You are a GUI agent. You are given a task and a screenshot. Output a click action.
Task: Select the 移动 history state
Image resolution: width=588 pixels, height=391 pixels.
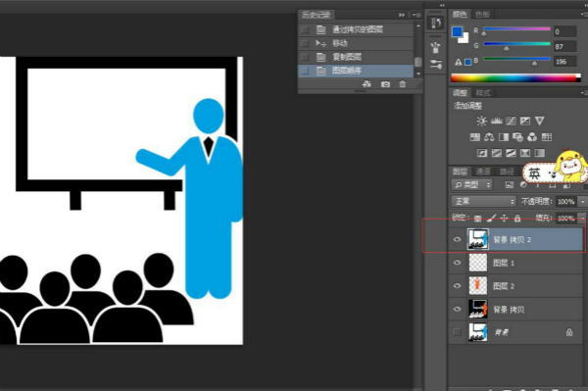click(356, 43)
